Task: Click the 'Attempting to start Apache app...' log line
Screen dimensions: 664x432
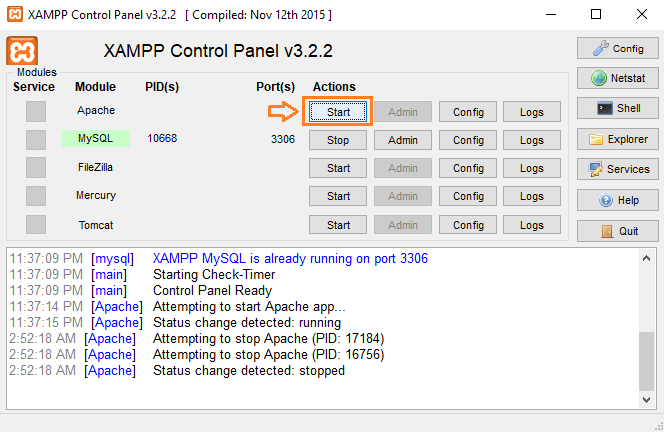Action: (249, 307)
